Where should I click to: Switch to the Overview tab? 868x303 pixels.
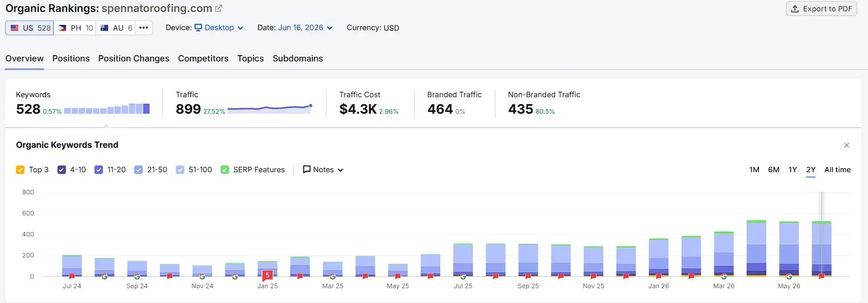tap(24, 59)
